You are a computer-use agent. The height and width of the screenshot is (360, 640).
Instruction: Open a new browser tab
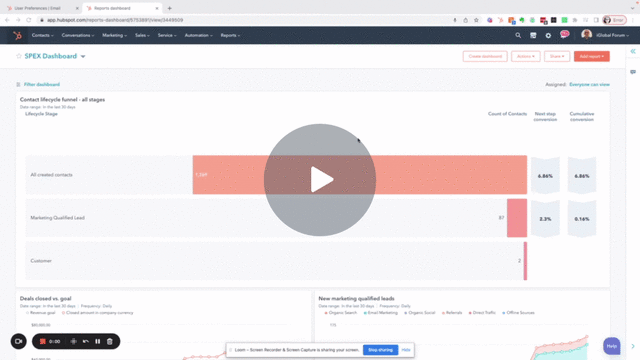[x=169, y=8]
